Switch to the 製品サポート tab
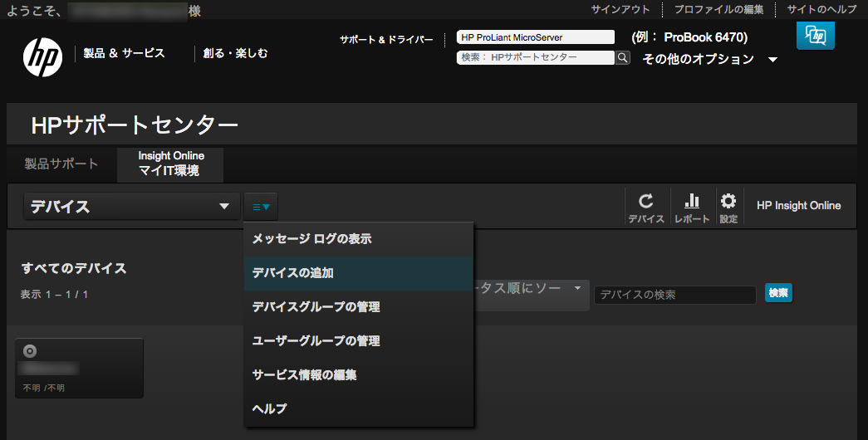Viewport: 868px width, 440px height. 61,164
